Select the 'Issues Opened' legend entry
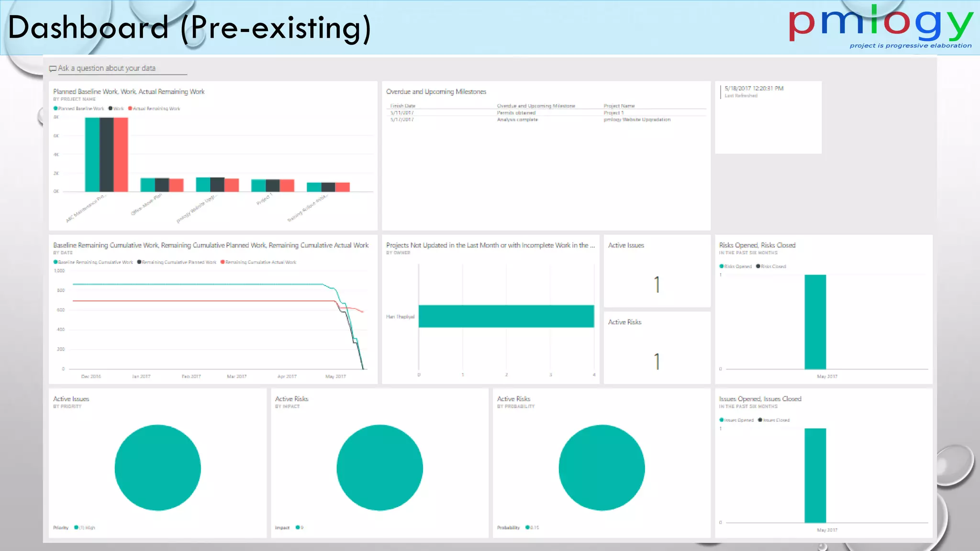 [x=736, y=420]
